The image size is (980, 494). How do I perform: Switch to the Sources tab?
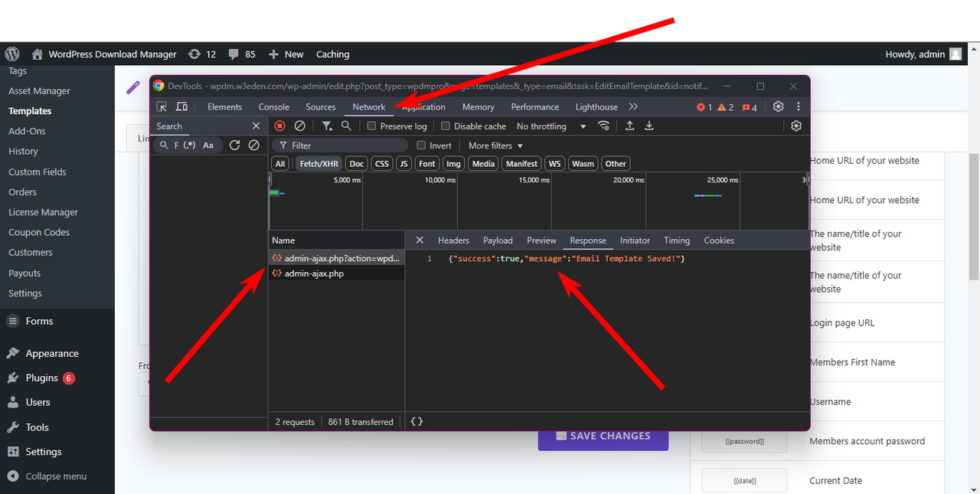[321, 107]
